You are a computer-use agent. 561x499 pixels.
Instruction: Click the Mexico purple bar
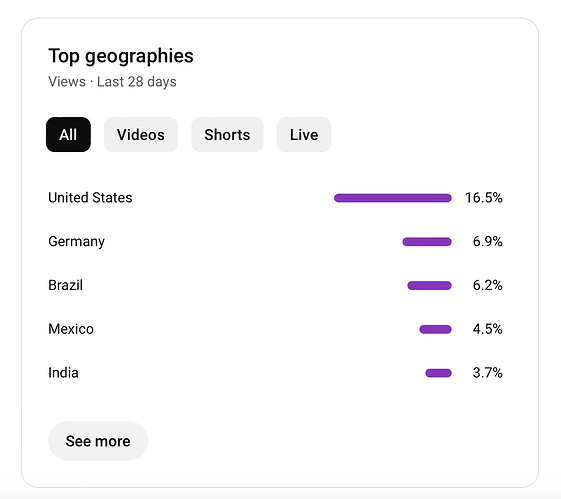point(435,329)
